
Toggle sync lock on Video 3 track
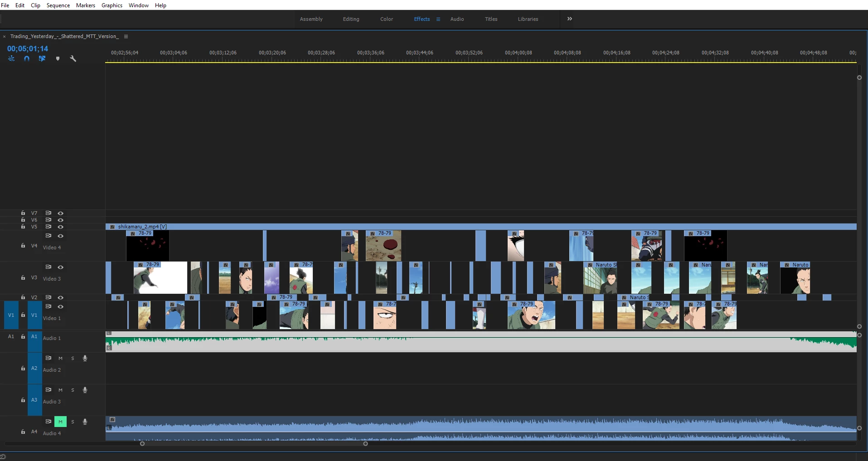click(48, 267)
